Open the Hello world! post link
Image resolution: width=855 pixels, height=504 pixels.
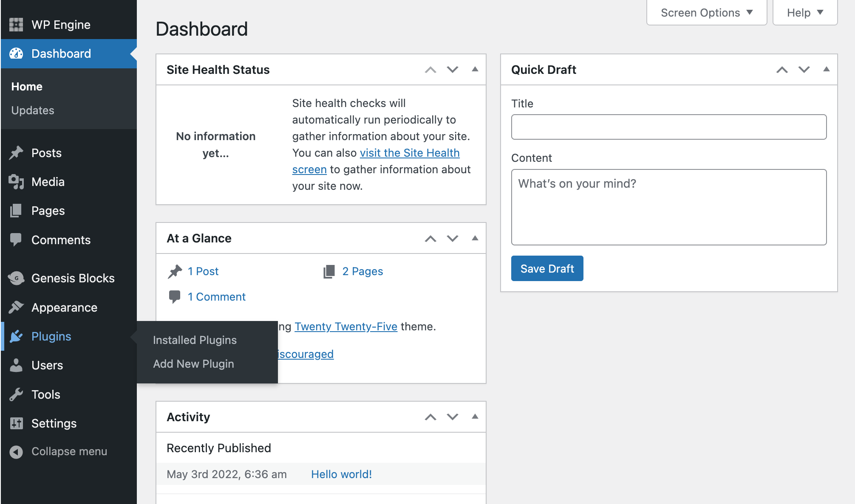coord(341,474)
